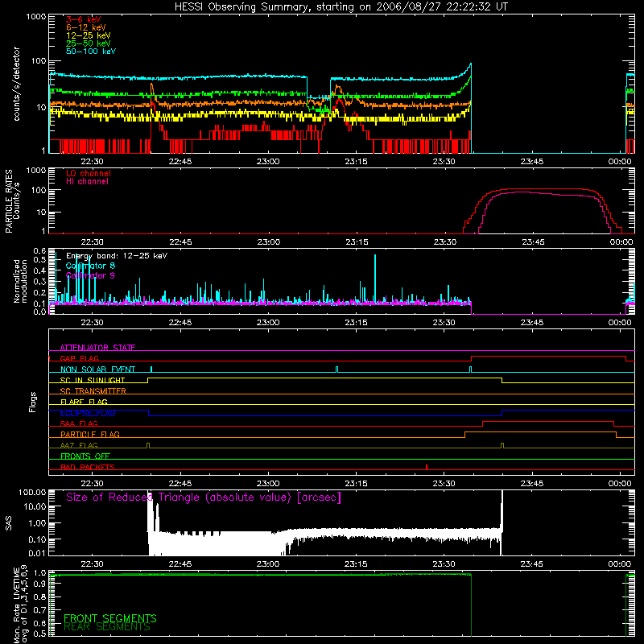This screenshot has height=644, width=644.
Task: Click the SAA FLAG label
Action: pyautogui.click(x=79, y=423)
